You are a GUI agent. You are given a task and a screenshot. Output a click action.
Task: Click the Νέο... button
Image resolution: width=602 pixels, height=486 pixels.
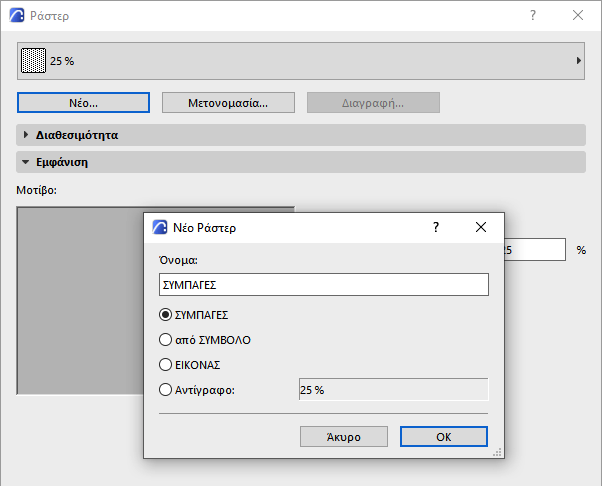pos(83,103)
